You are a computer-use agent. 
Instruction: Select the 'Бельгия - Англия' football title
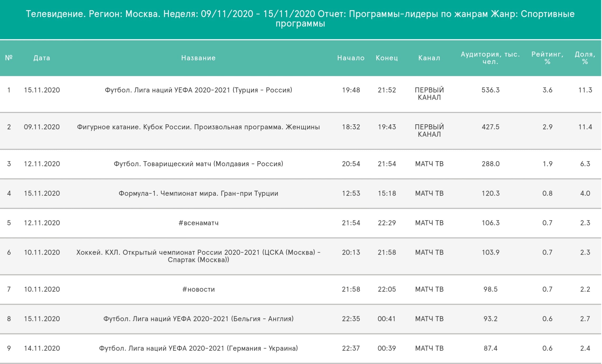[198, 319]
